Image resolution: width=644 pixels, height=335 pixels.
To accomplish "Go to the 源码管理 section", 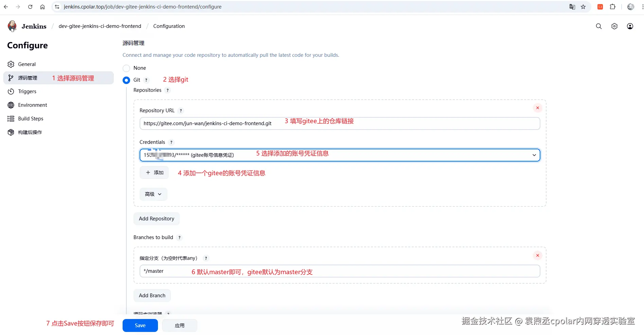I will [58, 78].
